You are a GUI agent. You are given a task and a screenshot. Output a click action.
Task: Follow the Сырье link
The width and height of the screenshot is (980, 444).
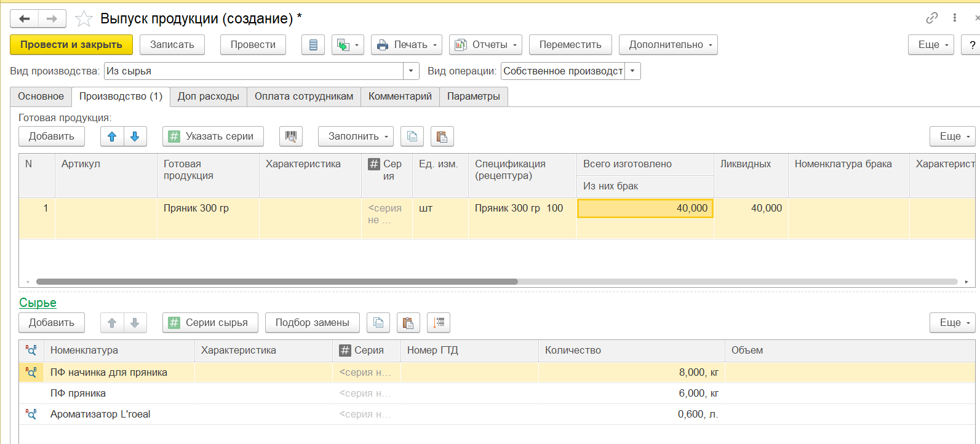click(x=38, y=303)
